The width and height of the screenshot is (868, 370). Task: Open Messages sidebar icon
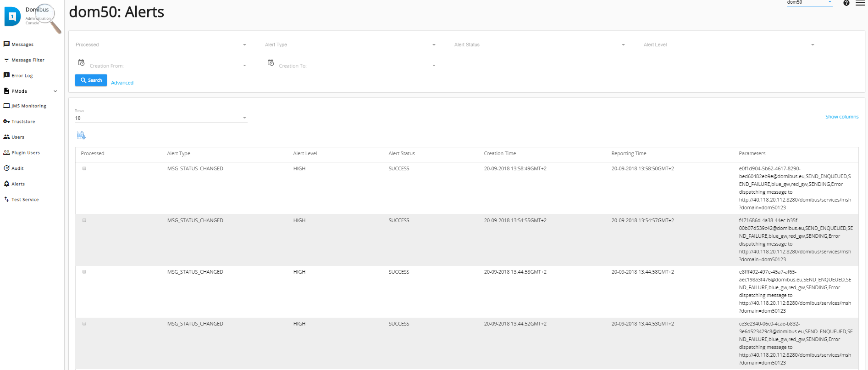click(x=6, y=44)
